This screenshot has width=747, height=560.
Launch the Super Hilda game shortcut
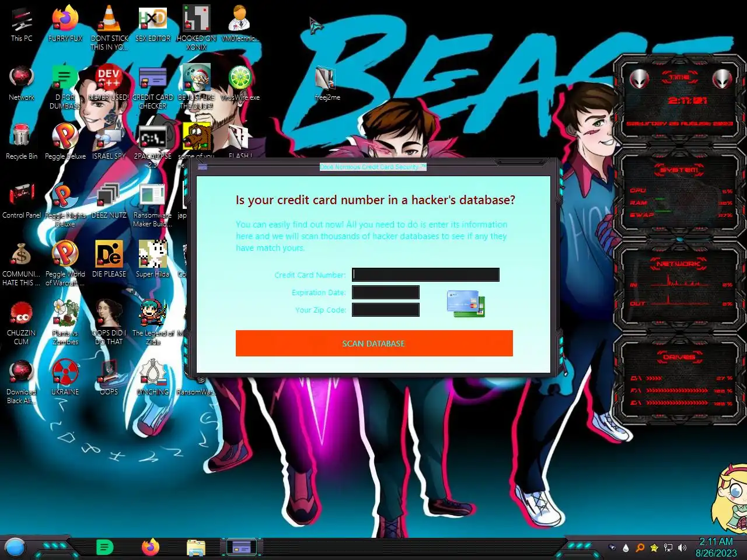pyautogui.click(x=153, y=260)
